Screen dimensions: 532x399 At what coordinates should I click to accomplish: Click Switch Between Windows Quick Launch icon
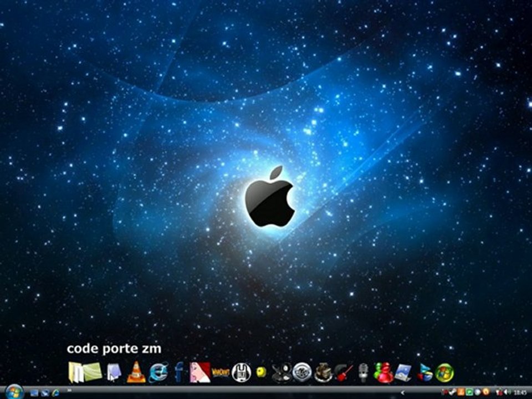45,393
